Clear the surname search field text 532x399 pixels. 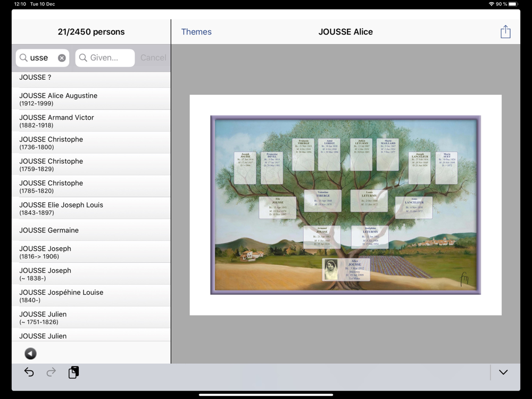pos(62,58)
